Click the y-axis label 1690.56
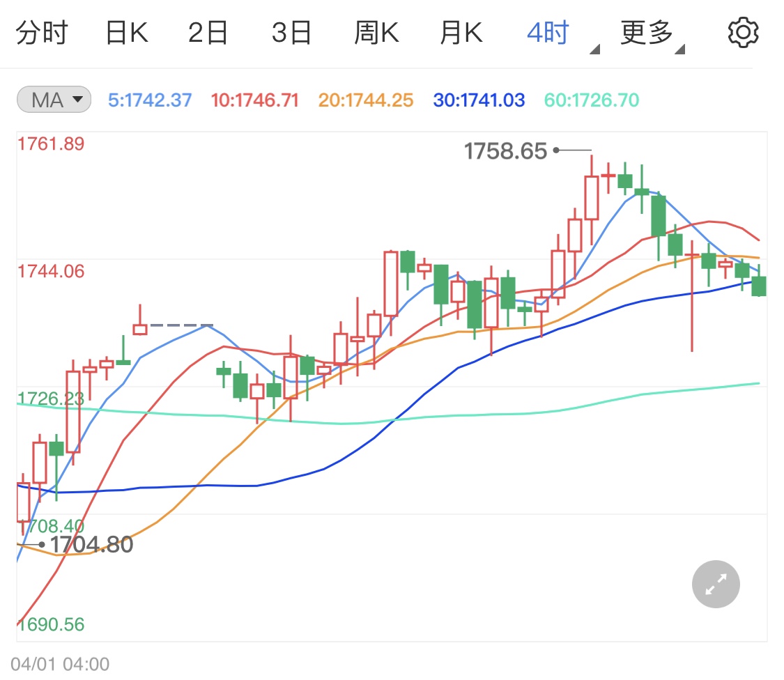 click(51, 624)
